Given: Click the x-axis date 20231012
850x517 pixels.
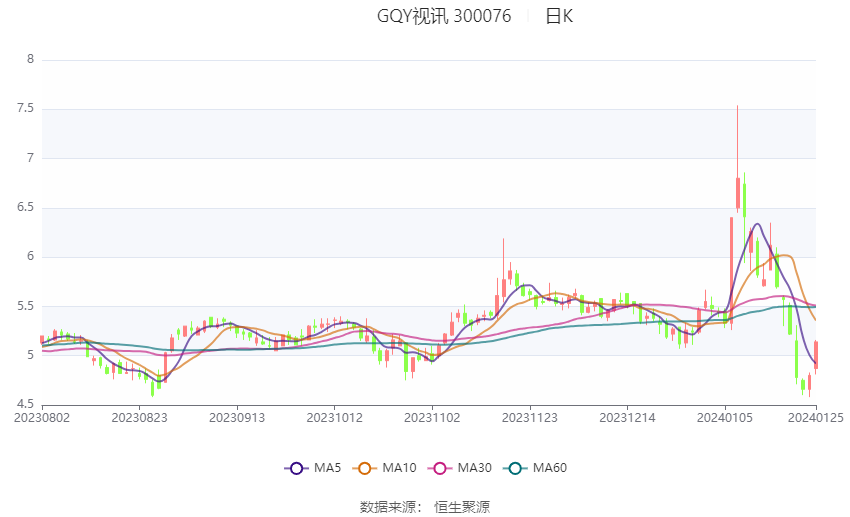Looking at the screenshot, I should tap(334, 418).
